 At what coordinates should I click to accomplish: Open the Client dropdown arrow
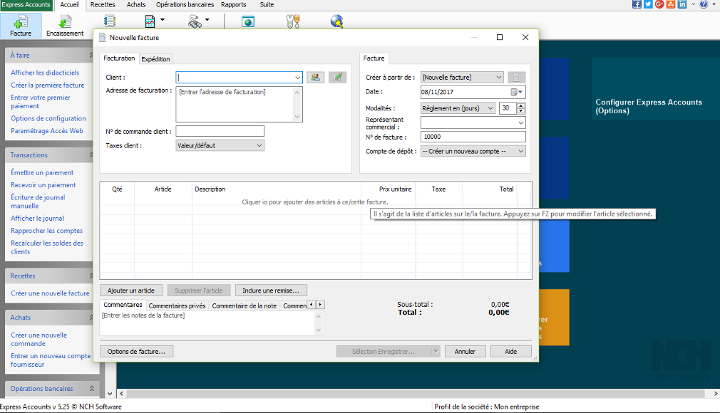(297, 78)
